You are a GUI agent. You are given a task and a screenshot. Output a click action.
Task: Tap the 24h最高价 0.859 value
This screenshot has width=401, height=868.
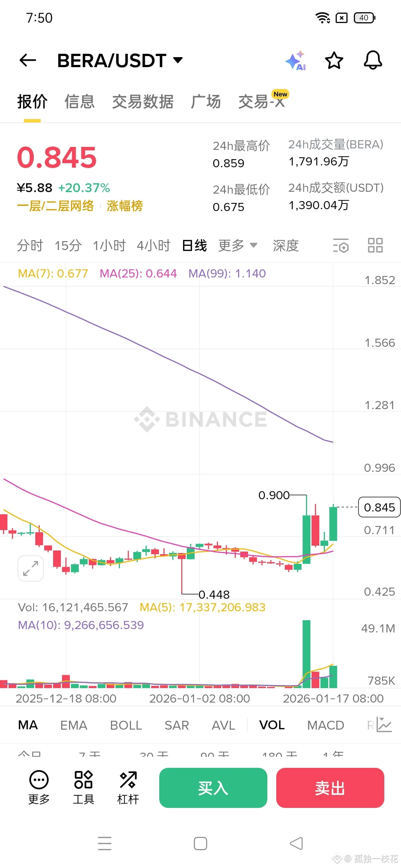click(x=228, y=163)
